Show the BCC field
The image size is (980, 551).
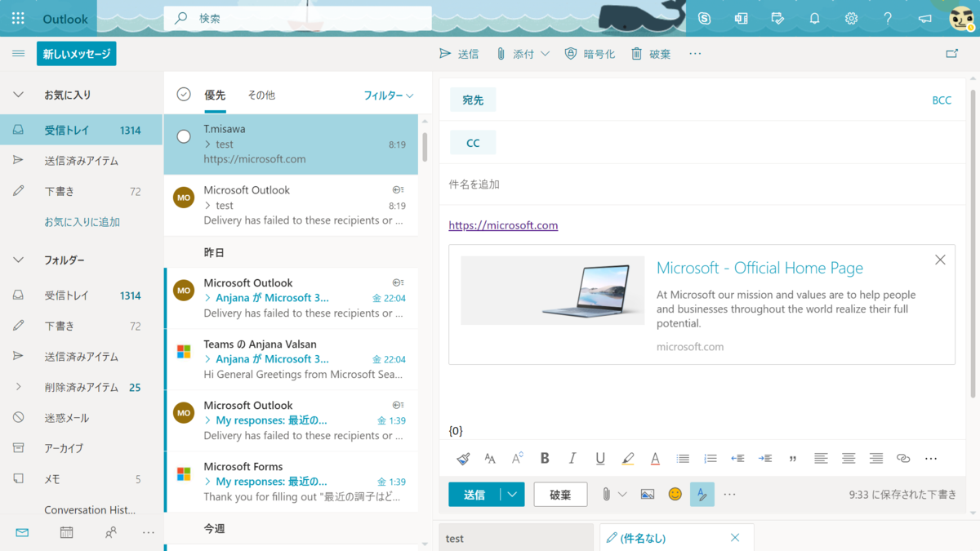click(942, 100)
